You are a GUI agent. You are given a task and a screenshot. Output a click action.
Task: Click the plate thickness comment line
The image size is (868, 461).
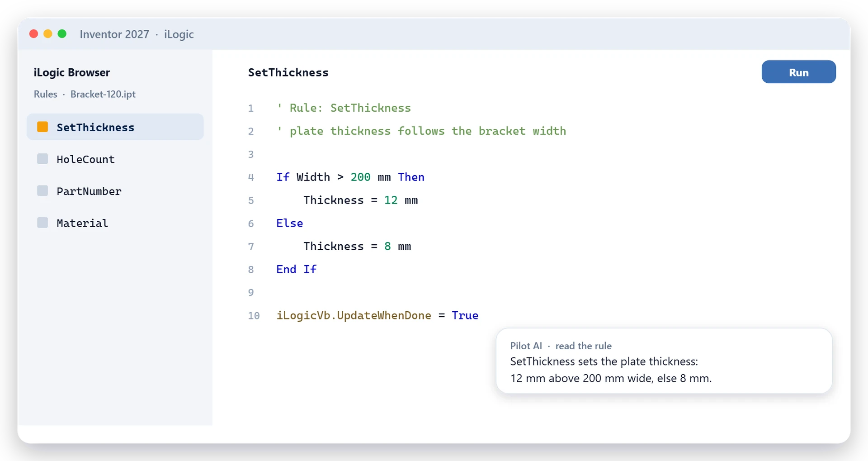[421, 131]
